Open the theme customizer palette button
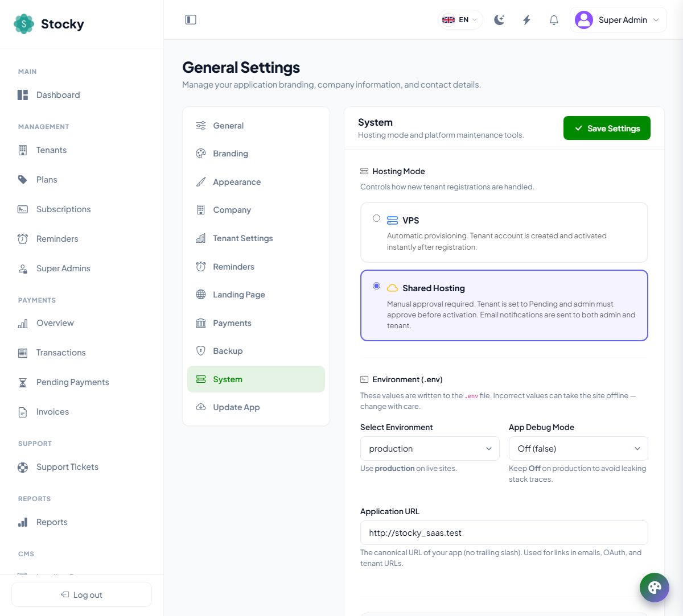 click(655, 587)
